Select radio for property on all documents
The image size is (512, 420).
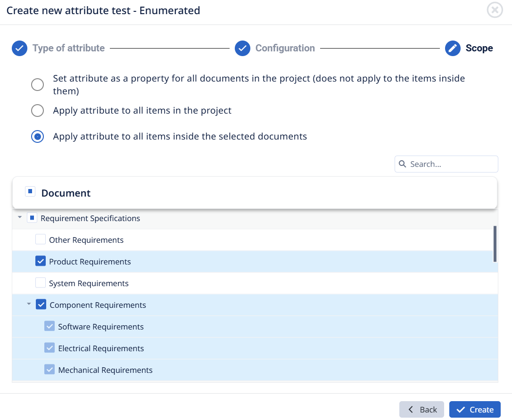[x=38, y=84]
